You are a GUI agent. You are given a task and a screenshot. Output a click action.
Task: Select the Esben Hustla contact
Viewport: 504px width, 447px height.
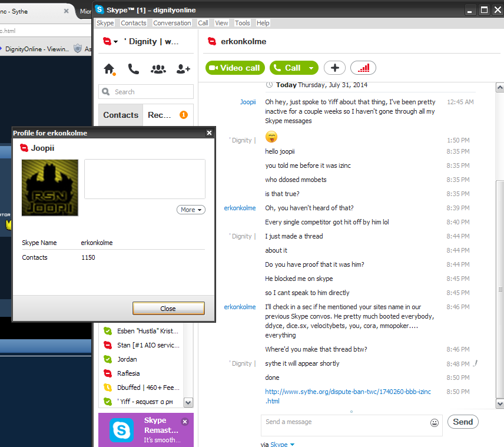point(141,331)
